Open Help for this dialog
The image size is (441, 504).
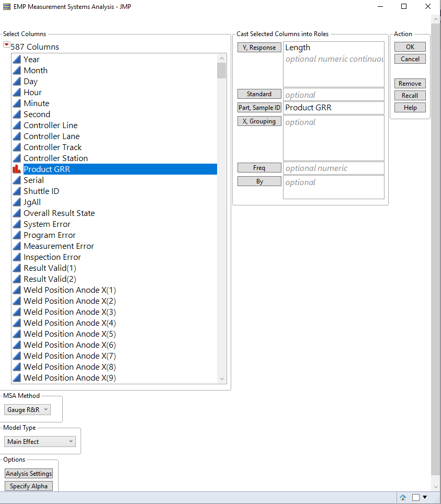[x=410, y=107]
